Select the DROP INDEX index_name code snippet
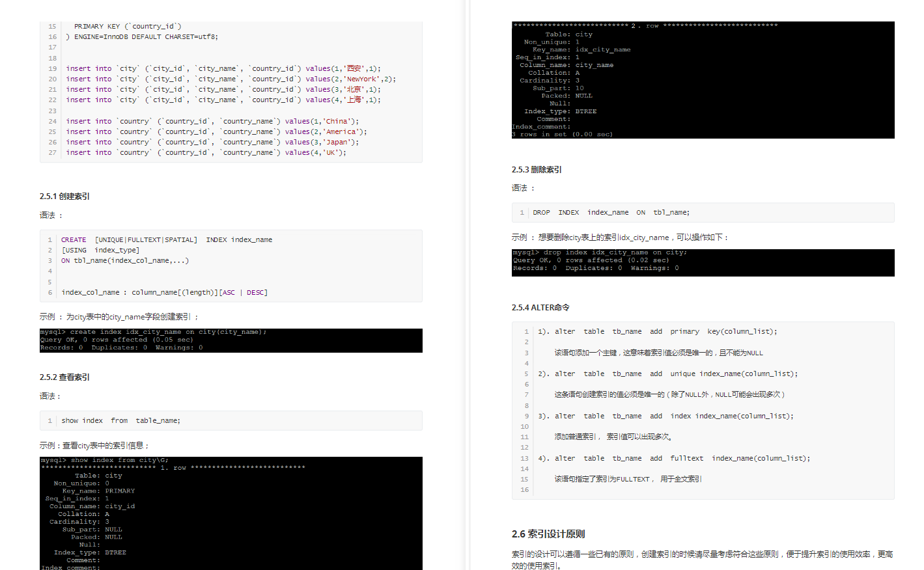Viewport: 924px width, 570px height. pos(608,212)
